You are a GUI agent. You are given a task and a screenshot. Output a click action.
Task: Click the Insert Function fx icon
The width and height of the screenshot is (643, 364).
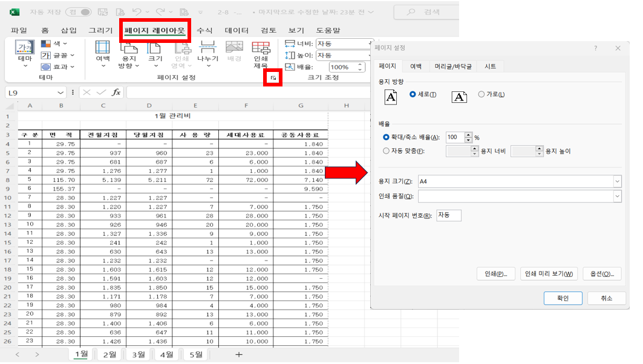pos(116,93)
